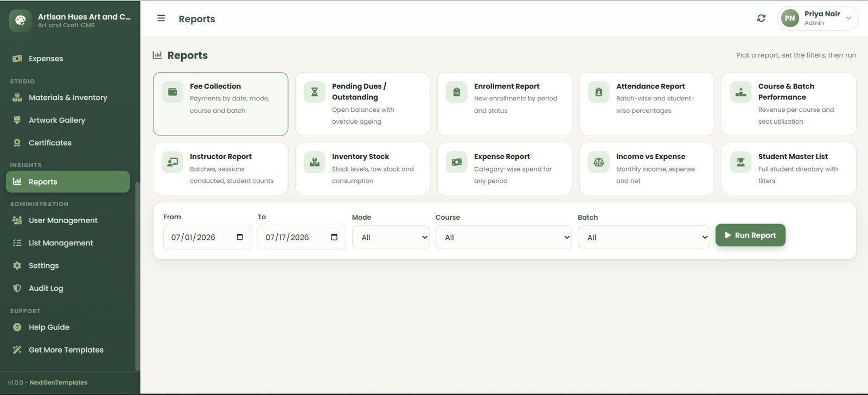The image size is (868, 395).
Task: Click the Expenses money icon in sidebar
Action: click(x=17, y=59)
